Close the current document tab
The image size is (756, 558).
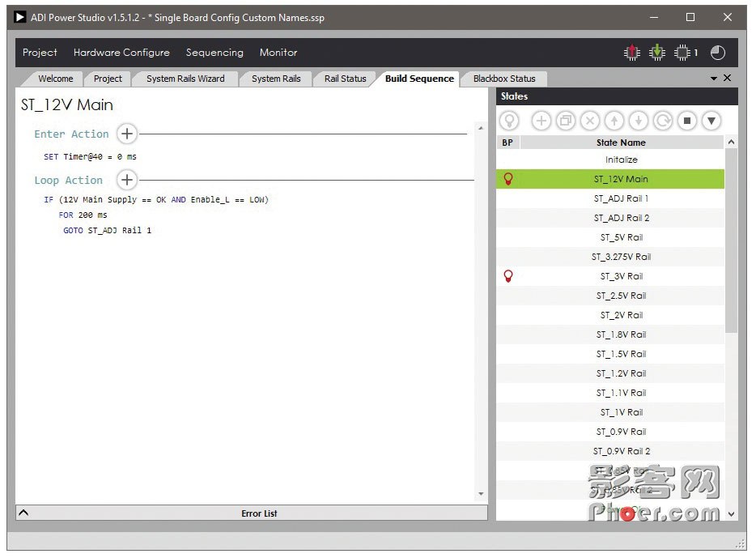click(727, 78)
